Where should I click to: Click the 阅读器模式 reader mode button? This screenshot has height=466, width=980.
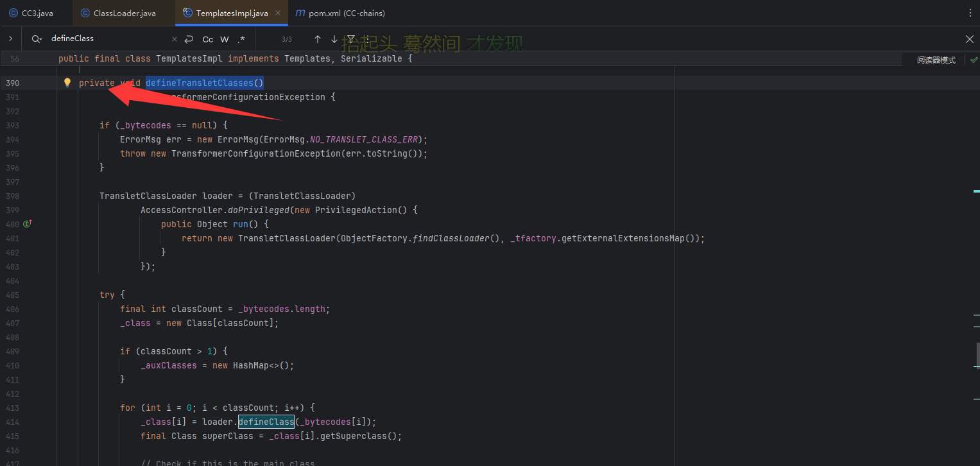pyautogui.click(x=936, y=60)
